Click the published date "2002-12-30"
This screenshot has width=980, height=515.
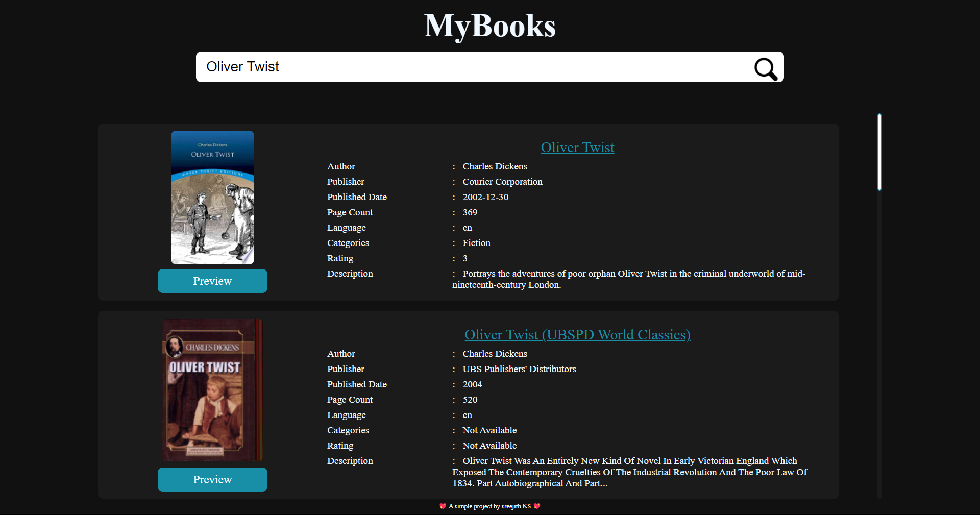pos(485,197)
